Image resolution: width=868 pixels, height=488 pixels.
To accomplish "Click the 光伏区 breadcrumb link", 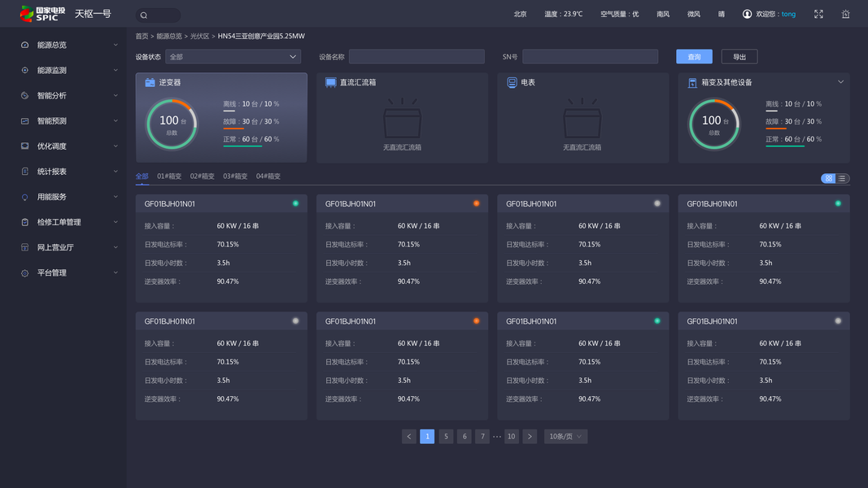I will 200,36.
